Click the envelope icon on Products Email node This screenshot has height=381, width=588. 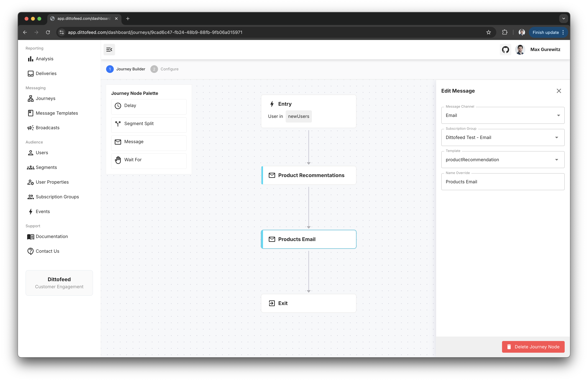pos(272,239)
